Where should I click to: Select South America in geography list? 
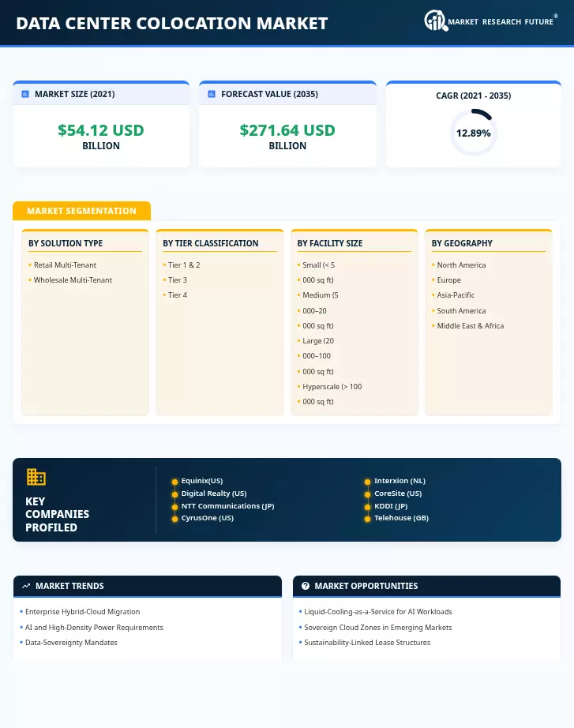(461, 310)
